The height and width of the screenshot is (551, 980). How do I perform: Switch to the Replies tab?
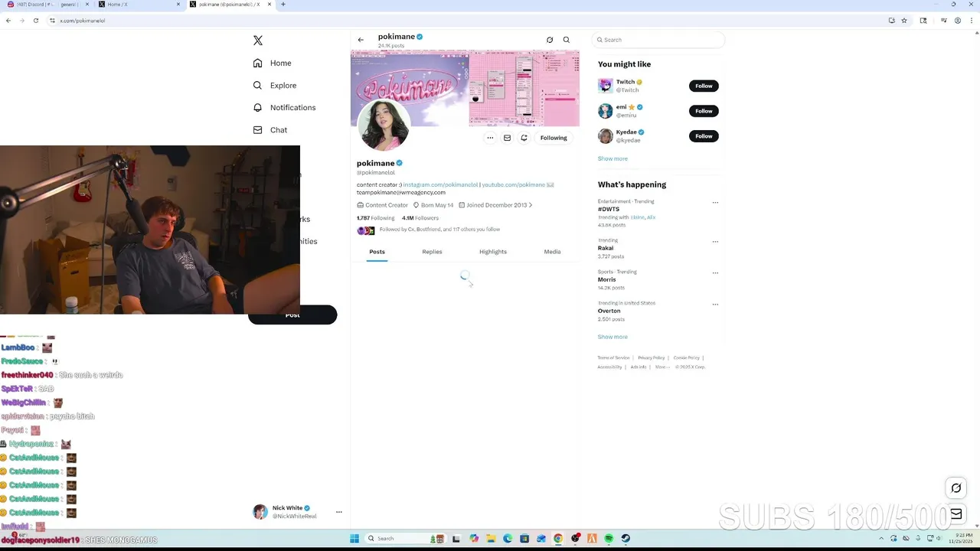click(432, 252)
